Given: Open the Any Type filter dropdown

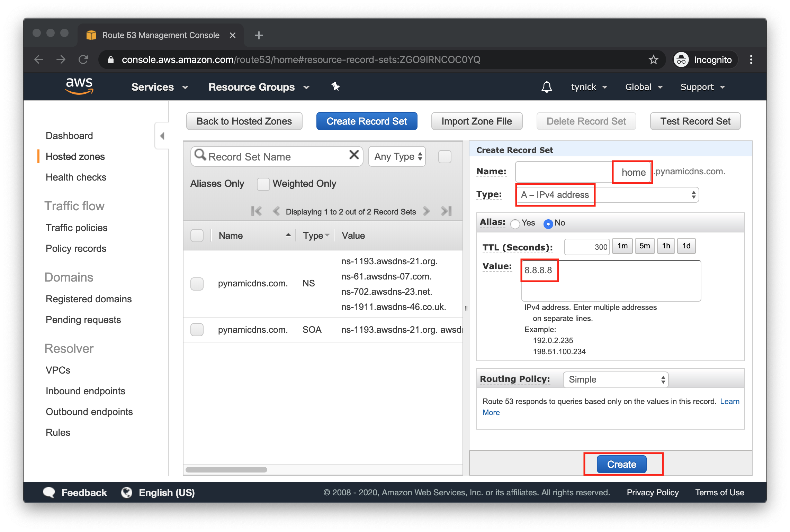Looking at the screenshot, I should point(397,157).
